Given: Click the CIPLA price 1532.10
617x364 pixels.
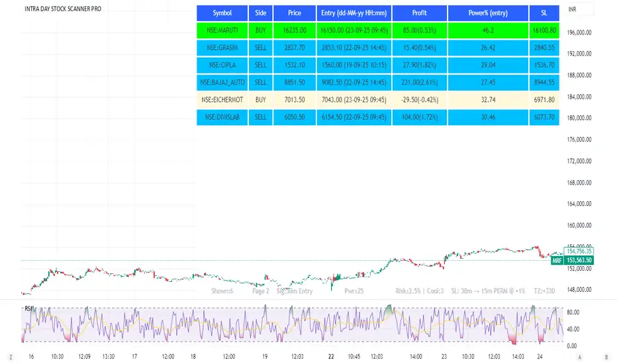Looking at the screenshot, I should point(295,65).
